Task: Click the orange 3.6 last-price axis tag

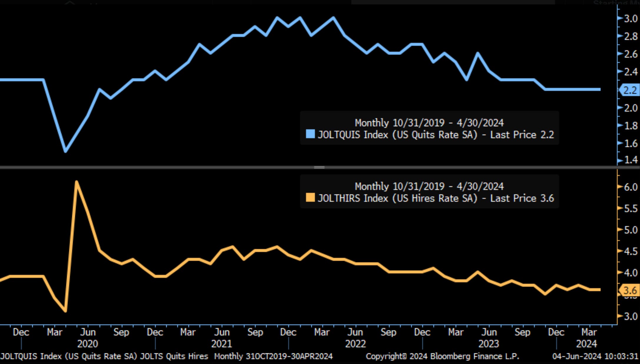Action: (x=630, y=290)
